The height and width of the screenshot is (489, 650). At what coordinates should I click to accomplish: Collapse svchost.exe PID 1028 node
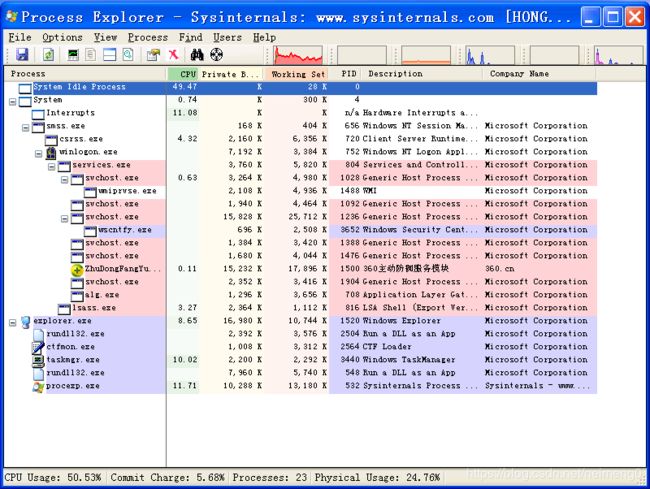tap(65, 179)
